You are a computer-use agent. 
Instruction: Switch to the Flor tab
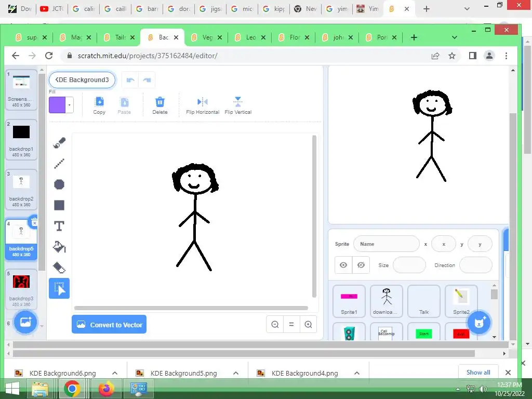pyautogui.click(x=294, y=37)
